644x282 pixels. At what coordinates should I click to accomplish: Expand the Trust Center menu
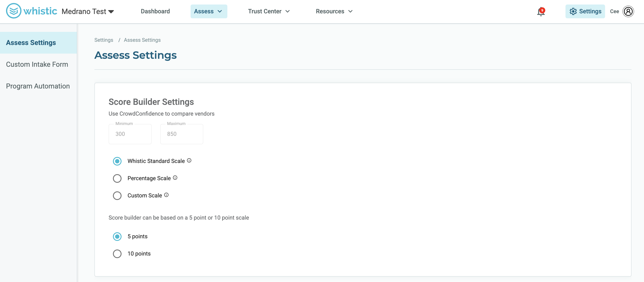[x=269, y=11]
